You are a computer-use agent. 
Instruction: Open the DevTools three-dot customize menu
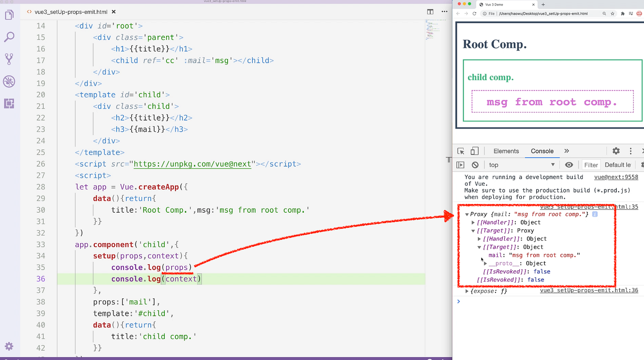(631, 151)
